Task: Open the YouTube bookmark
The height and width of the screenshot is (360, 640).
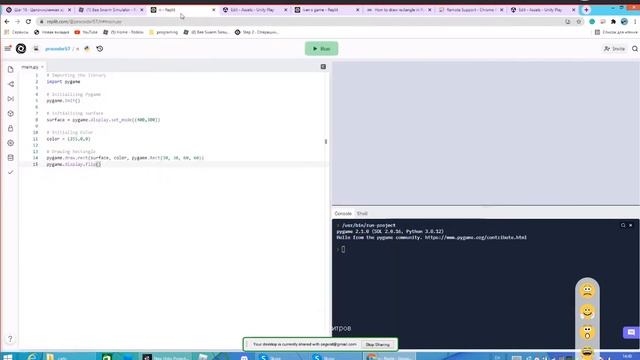Action: click(x=86, y=32)
